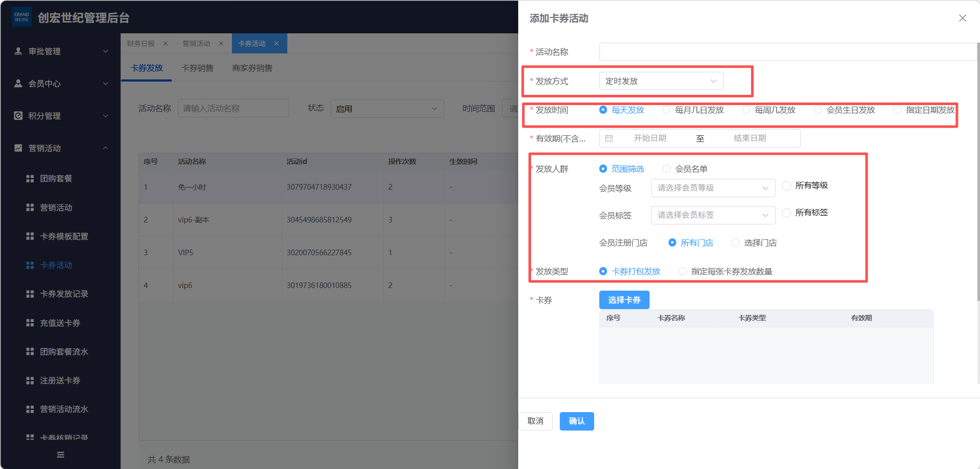
Task: Click the grid icon beside 团购套餐
Action: [x=30, y=178]
